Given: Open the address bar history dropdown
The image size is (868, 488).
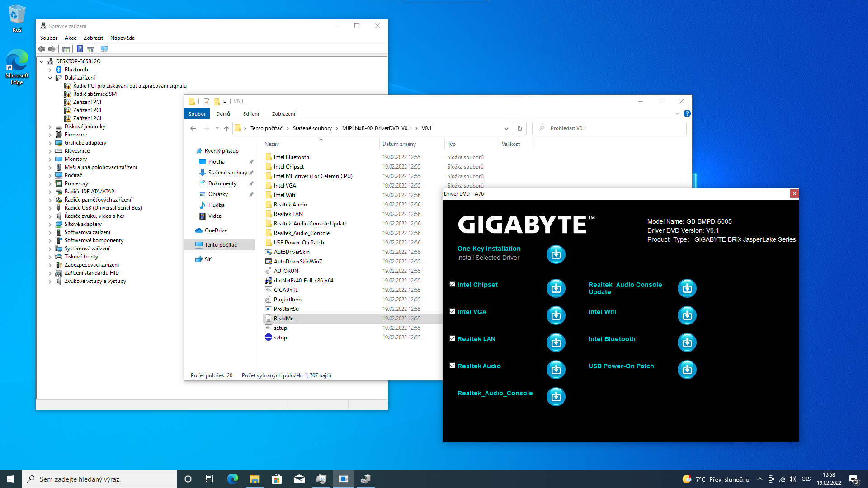Looking at the screenshot, I should [x=506, y=128].
